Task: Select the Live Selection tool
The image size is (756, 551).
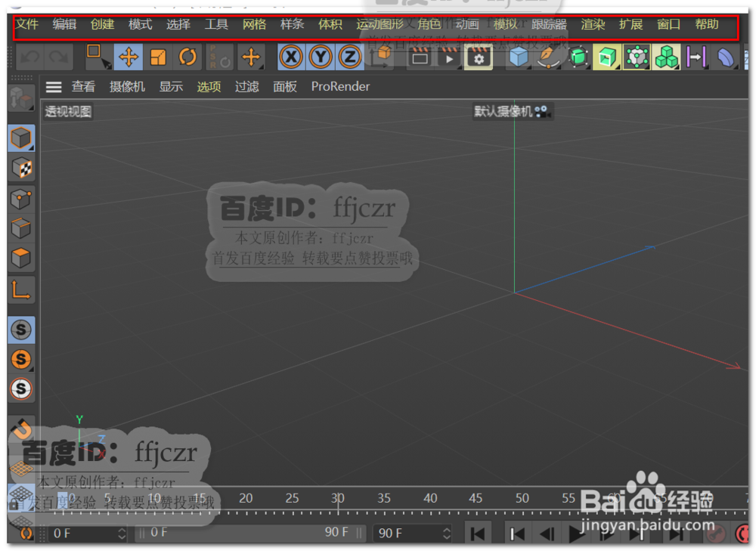Action: point(98,57)
